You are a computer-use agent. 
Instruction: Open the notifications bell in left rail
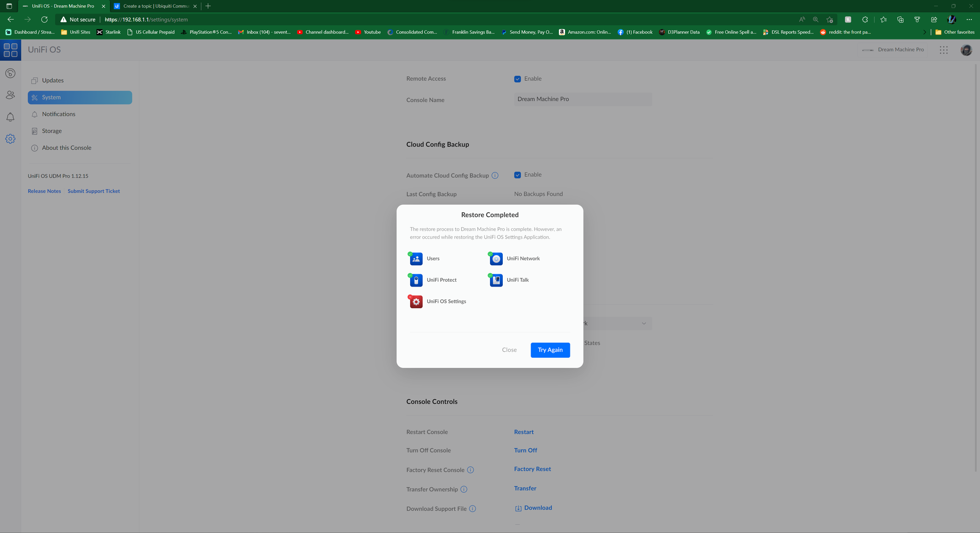pos(10,117)
